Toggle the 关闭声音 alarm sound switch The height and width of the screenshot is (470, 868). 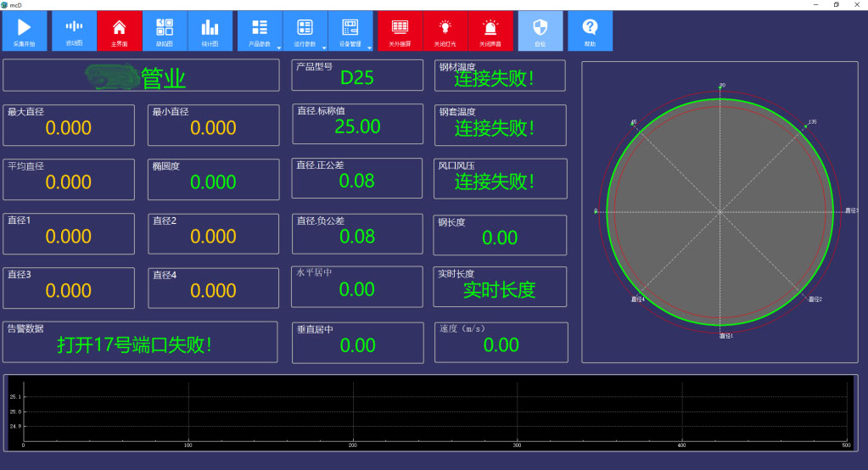click(x=490, y=31)
